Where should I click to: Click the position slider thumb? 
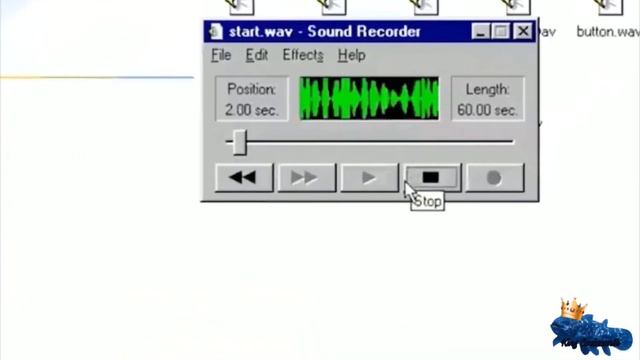pyautogui.click(x=240, y=142)
